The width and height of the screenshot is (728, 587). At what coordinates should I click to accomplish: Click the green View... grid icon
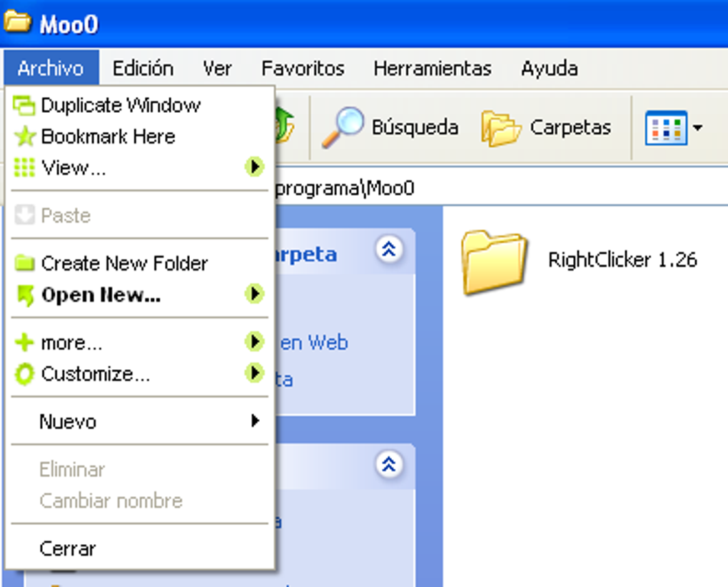[24, 167]
